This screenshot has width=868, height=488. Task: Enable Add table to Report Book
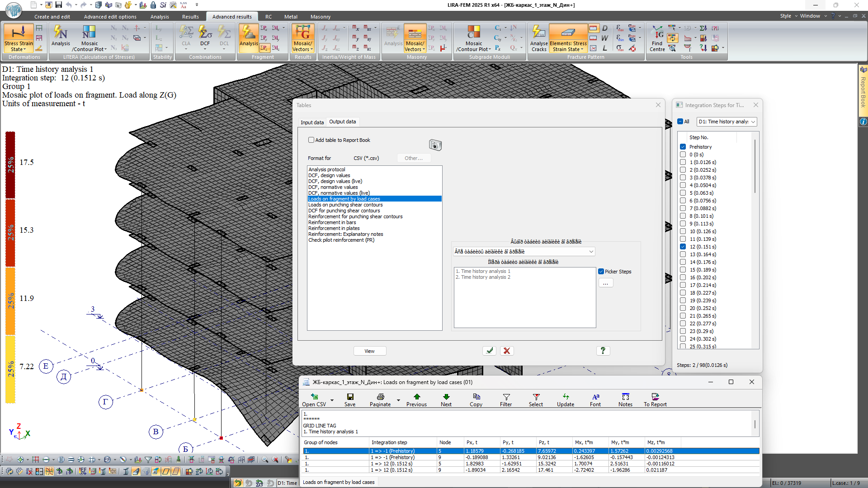pos(311,140)
